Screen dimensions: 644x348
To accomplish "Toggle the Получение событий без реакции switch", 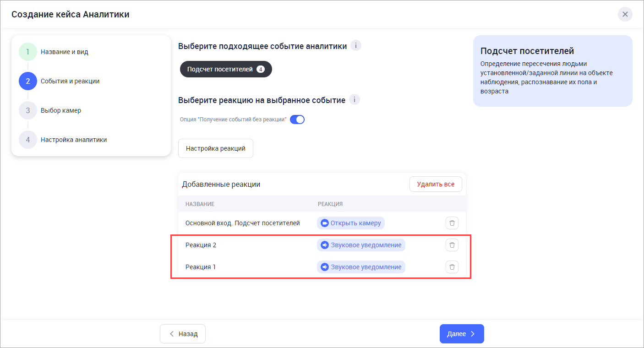I will (x=297, y=120).
